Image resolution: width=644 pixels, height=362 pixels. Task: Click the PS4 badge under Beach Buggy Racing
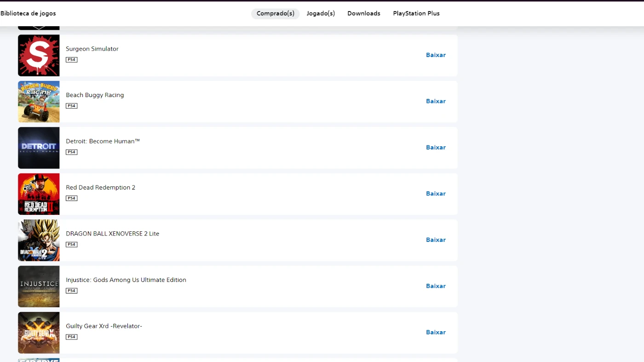pos(71,106)
